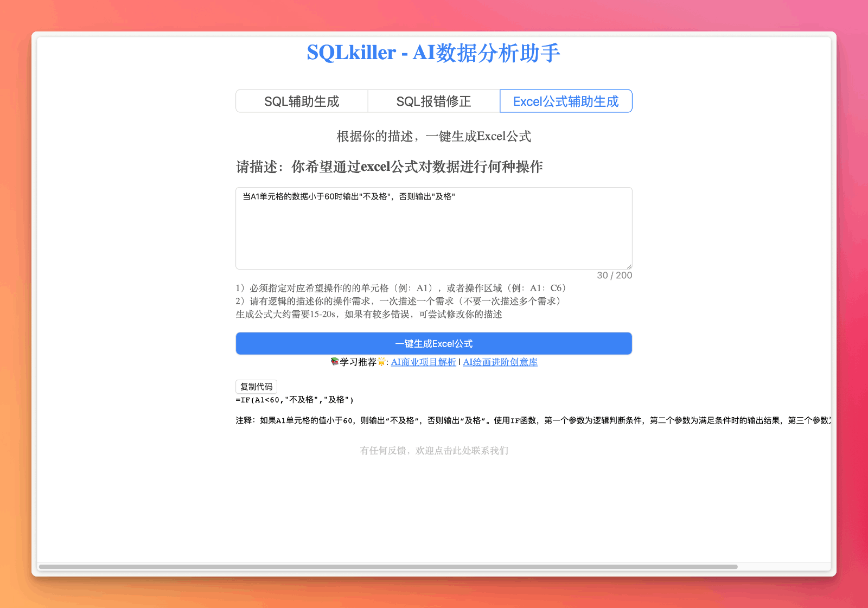Click the books emoji before 学习推荐
The height and width of the screenshot is (608, 868).
(x=335, y=361)
